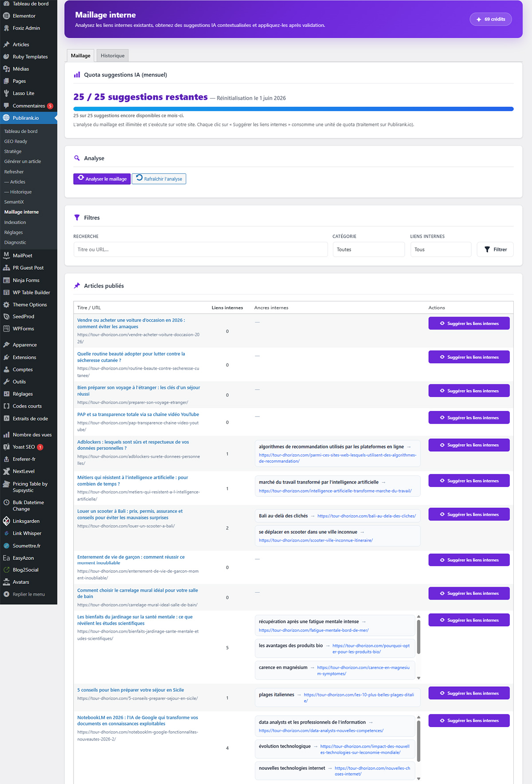Open MailPoet icon in sidebar
The height and width of the screenshot is (784, 532).
(x=6, y=256)
